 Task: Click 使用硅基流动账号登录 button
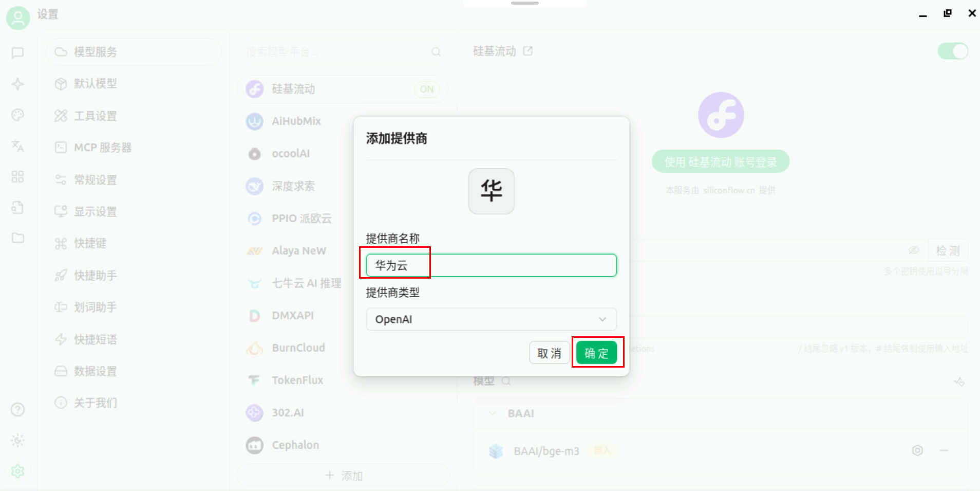(x=720, y=162)
